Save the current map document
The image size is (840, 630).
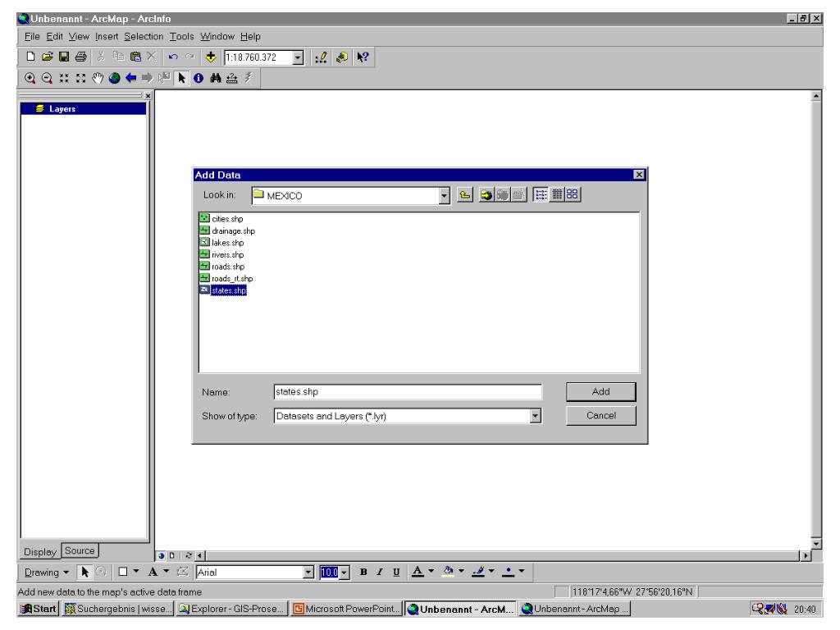point(64,57)
